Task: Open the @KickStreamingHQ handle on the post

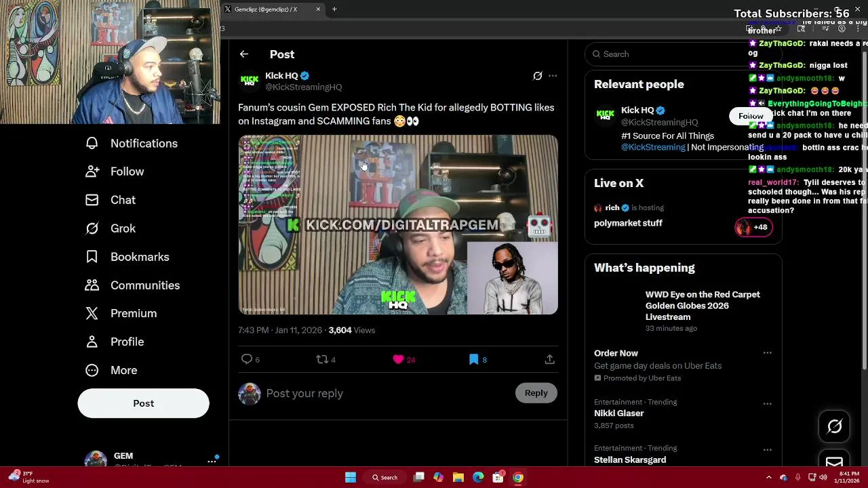Action: (x=303, y=87)
